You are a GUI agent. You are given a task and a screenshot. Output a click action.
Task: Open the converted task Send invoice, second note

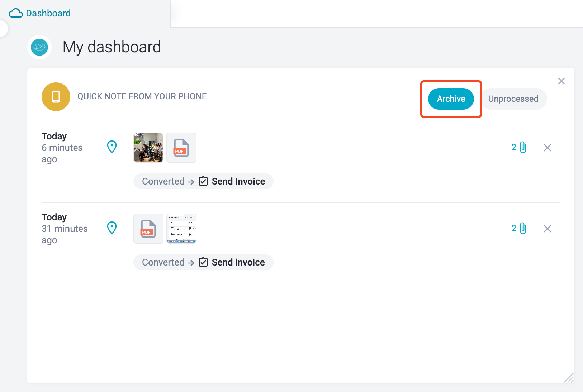click(x=232, y=262)
